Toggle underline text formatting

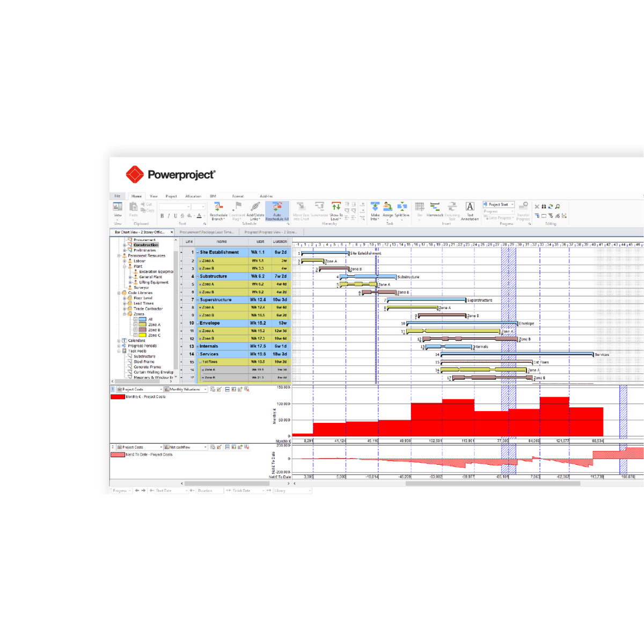coord(175,216)
